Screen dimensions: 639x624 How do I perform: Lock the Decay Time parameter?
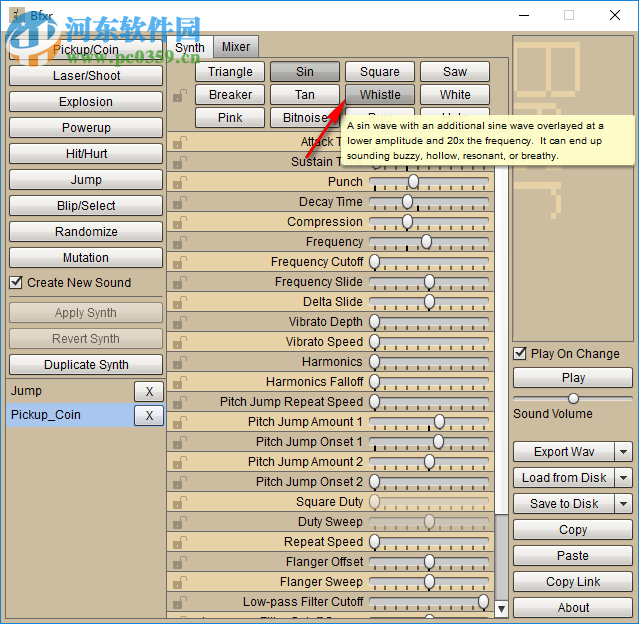pos(180,202)
